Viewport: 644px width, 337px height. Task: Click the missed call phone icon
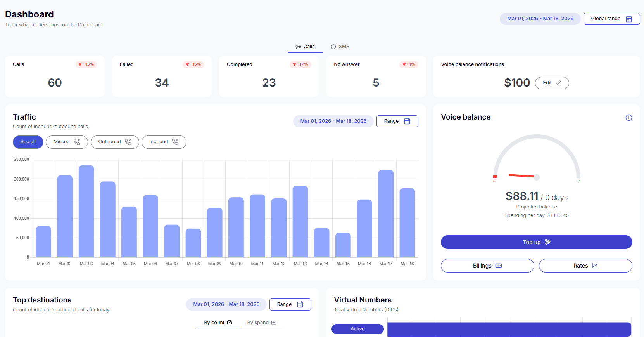(x=77, y=142)
